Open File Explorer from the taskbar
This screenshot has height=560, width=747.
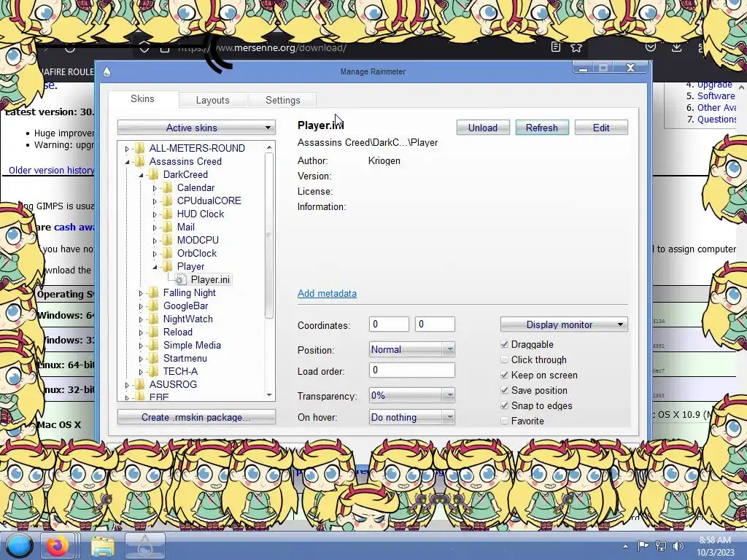tap(102, 545)
